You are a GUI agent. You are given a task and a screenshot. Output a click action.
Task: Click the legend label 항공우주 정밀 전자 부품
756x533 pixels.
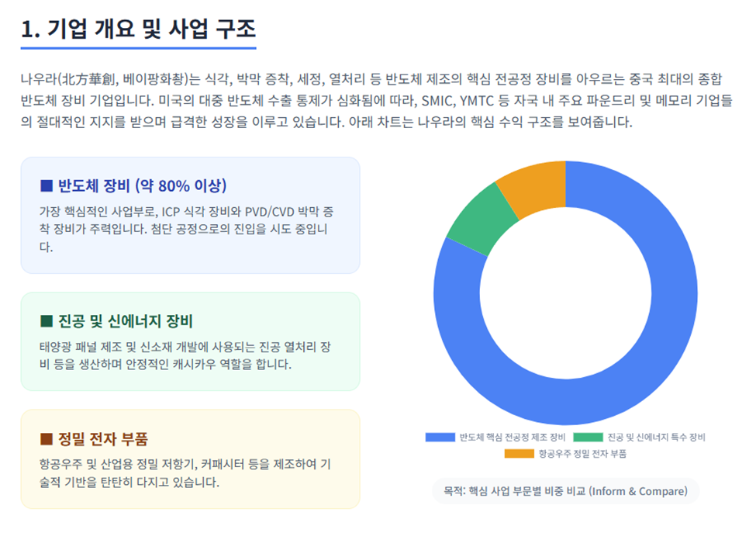coord(582,454)
